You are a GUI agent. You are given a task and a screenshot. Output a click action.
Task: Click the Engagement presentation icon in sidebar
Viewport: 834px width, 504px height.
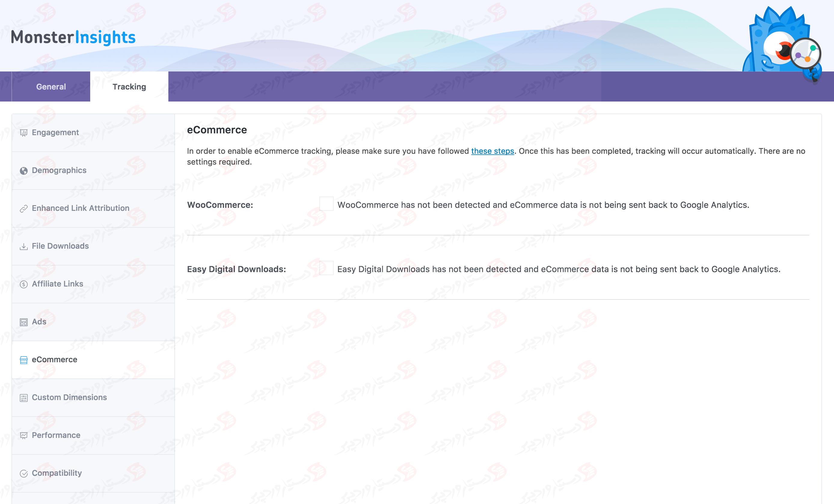[23, 132]
